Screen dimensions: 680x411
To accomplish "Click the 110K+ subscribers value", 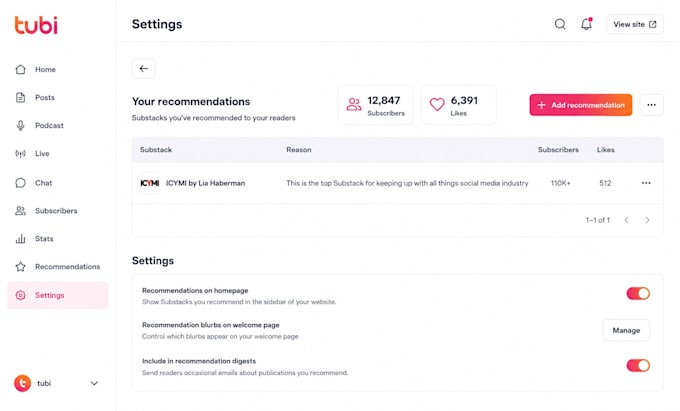I will point(561,183).
